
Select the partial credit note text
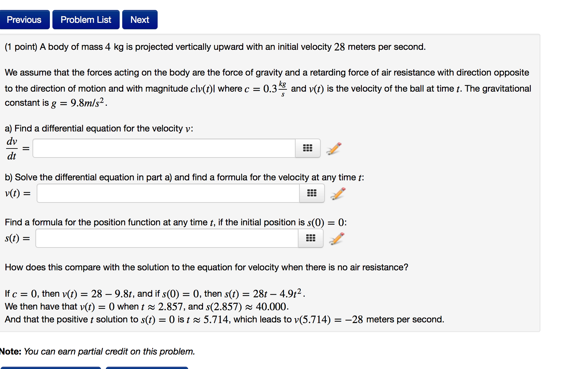pos(97,351)
